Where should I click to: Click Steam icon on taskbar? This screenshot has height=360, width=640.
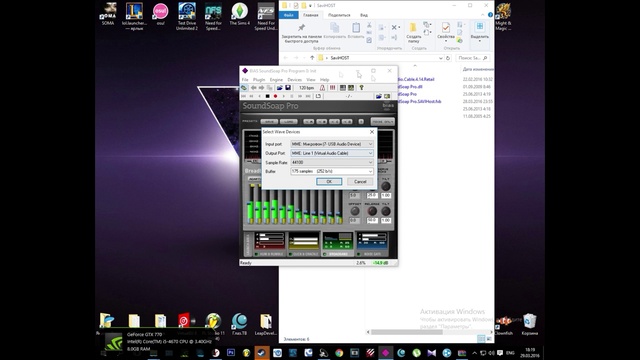pos(262,353)
